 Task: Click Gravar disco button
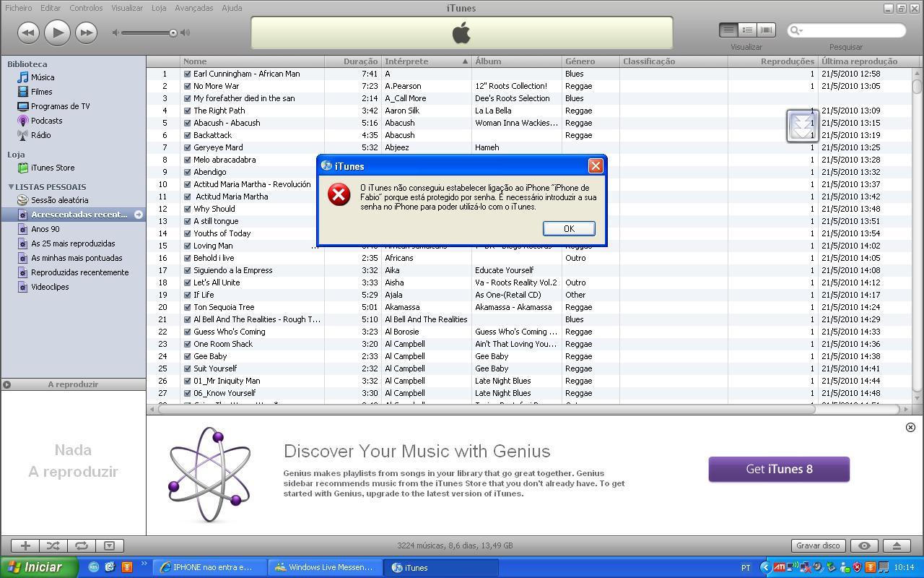coord(818,545)
